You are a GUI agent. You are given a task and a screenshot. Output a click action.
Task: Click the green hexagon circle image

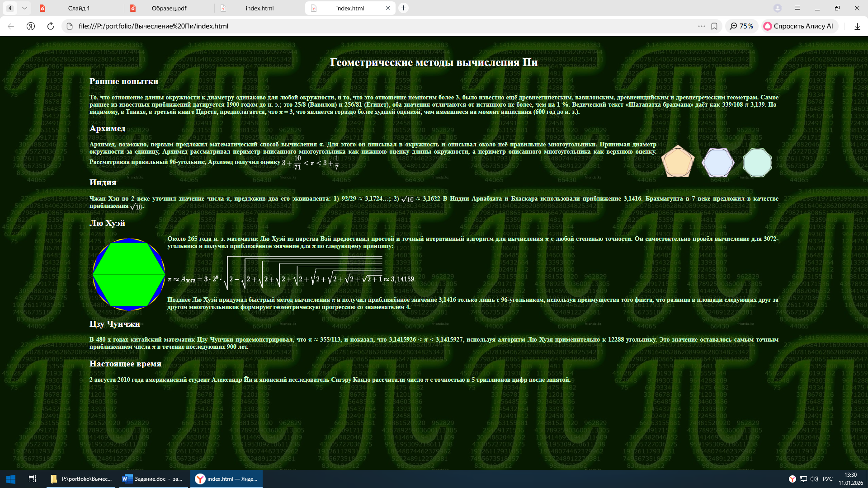click(129, 274)
